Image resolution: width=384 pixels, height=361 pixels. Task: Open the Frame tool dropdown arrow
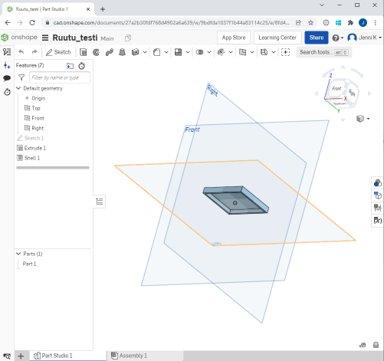point(274,52)
